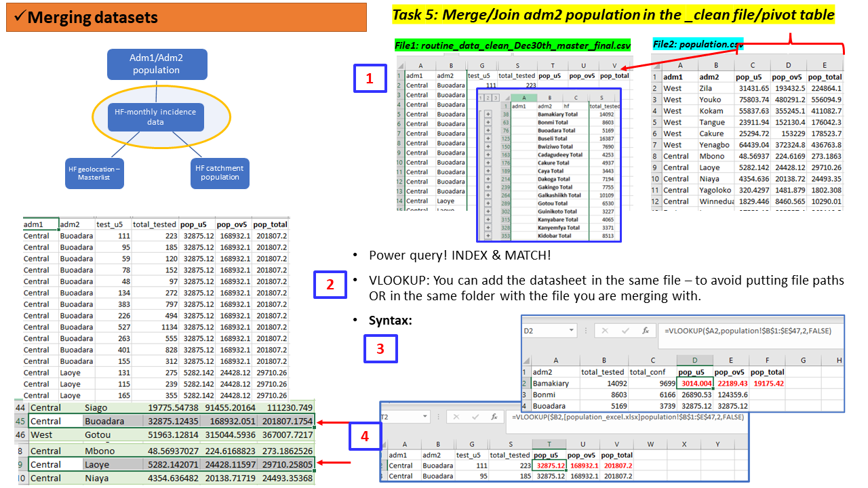Click the formula bar with [population_excel.xlsx] VLOOKUP formula
868x488 pixels.
pos(627,423)
